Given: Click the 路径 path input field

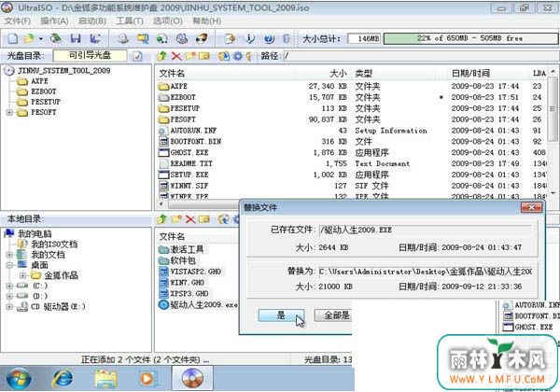Looking at the screenshot, I should click(x=421, y=56).
